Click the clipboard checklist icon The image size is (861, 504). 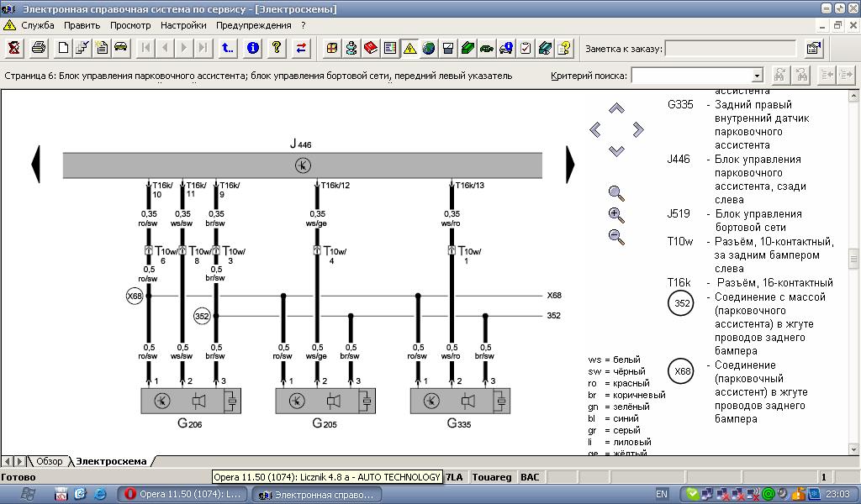click(x=526, y=48)
